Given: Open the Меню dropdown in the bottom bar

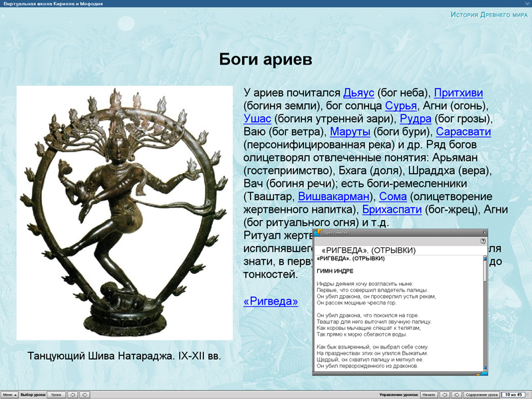Looking at the screenshot, I should pyautogui.click(x=9, y=394).
